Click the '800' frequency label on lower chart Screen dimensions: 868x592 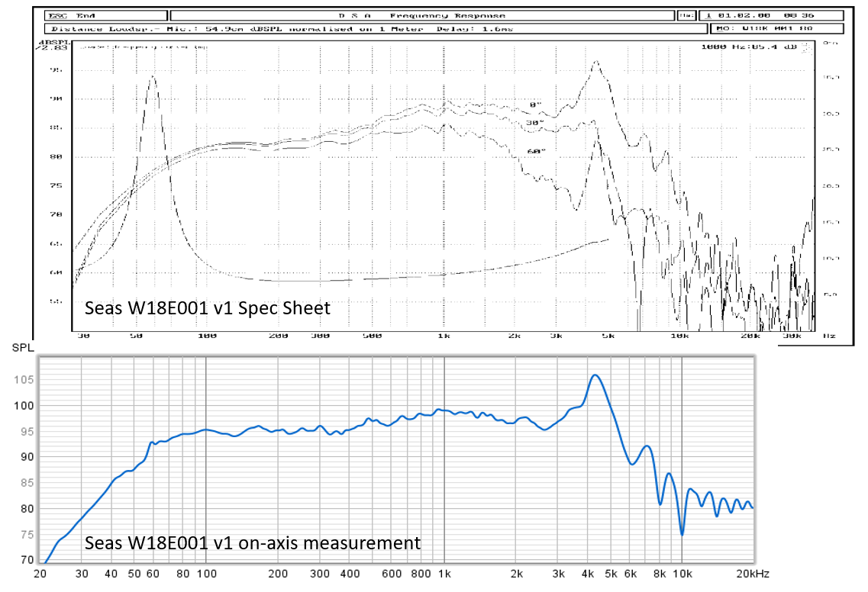pyautogui.click(x=421, y=574)
